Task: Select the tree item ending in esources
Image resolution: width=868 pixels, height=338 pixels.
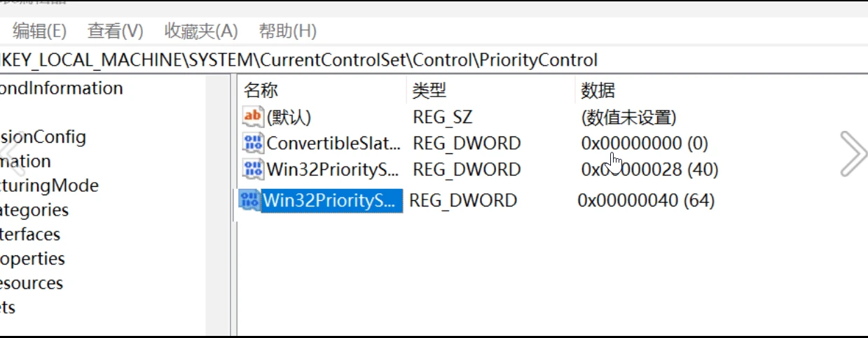Action: point(32,283)
